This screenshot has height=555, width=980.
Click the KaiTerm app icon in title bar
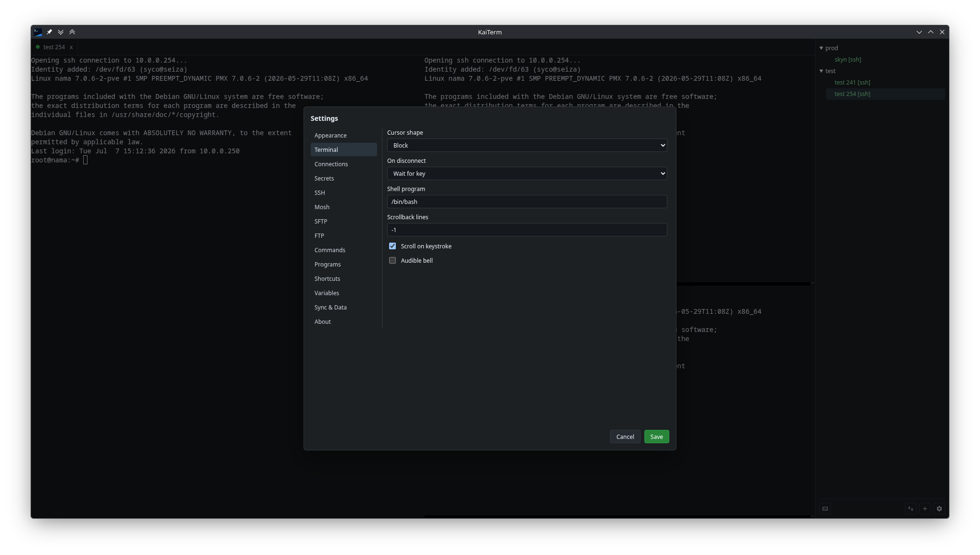pyautogui.click(x=38, y=32)
